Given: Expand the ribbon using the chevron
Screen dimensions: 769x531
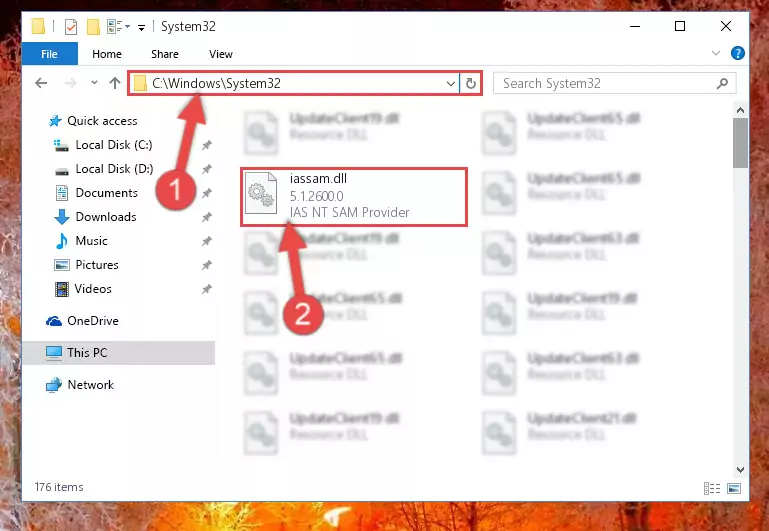Looking at the screenshot, I should coord(716,53).
